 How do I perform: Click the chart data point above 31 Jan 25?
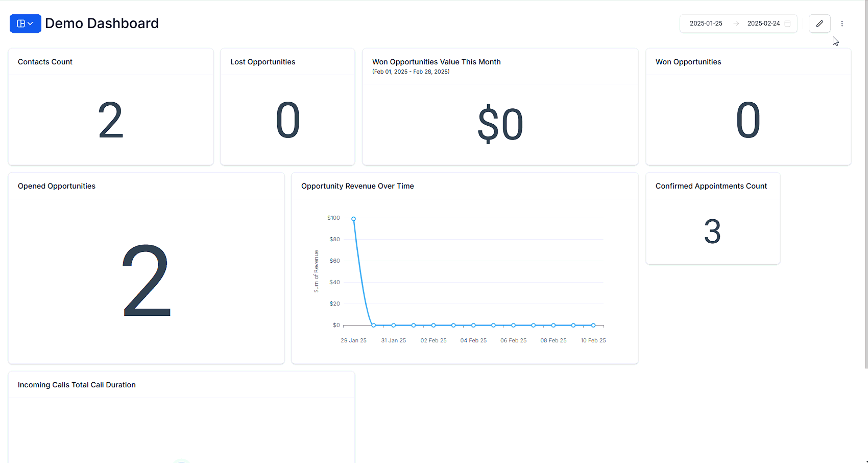[394, 325]
